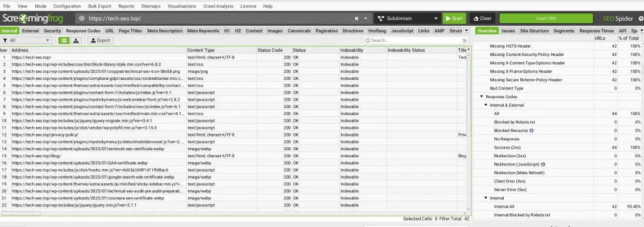Image resolution: width=644 pixels, height=227 pixels.
Task: Open the Response Times tab
Action: (596, 31)
